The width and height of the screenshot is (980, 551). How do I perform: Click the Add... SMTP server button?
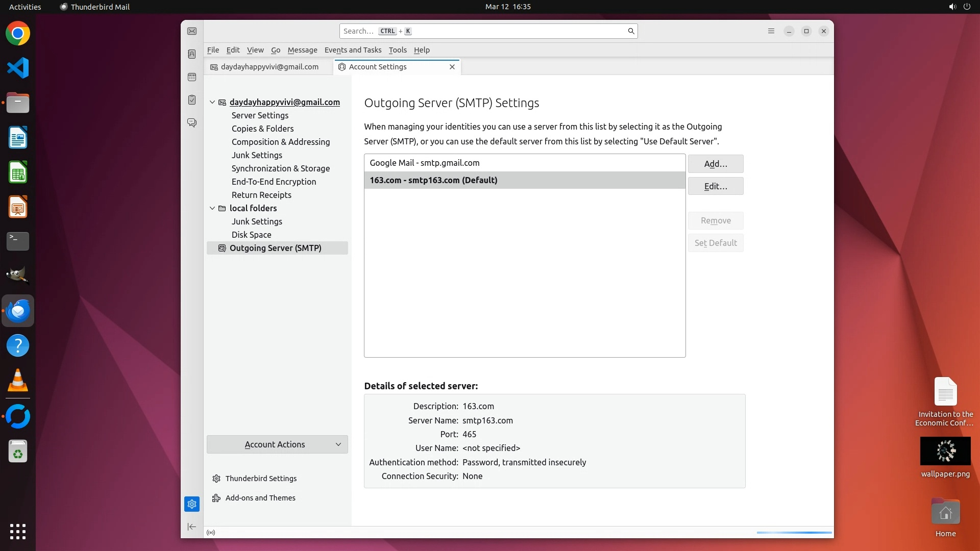coord(715,164)
